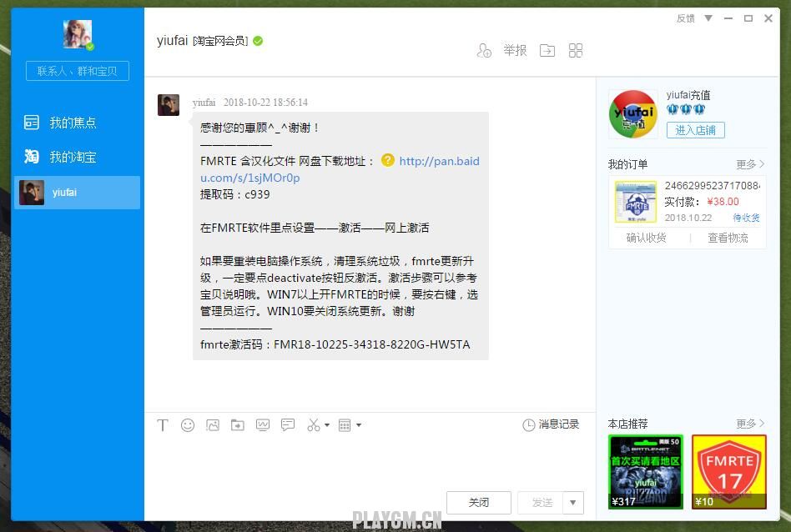Viewport: 791px width, 532px height.
Task: Click the green verified badge beside yiufai
Action: tap(258, 41)
